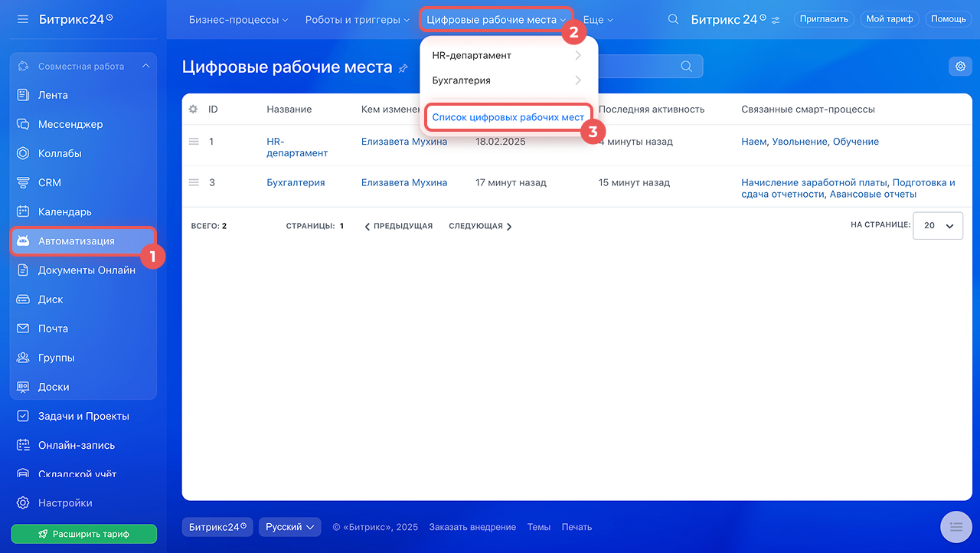Click the Настройки gear icon in sidebar
The width and height of the screenshot is (980, 553).
[x=23, y=503]
